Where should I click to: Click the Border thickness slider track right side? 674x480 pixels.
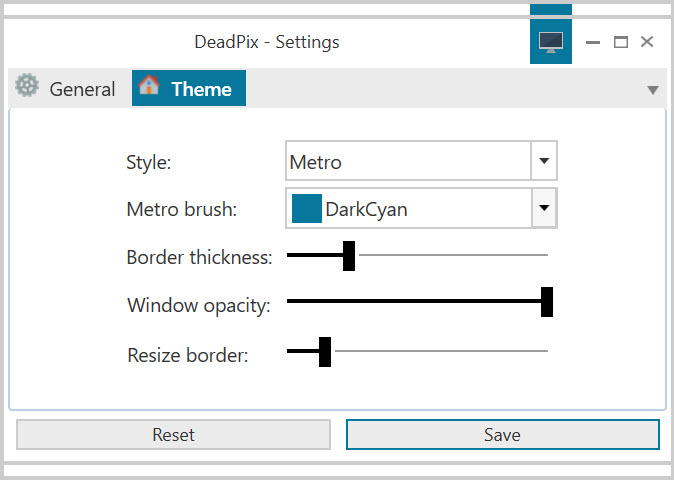(453, 255)
